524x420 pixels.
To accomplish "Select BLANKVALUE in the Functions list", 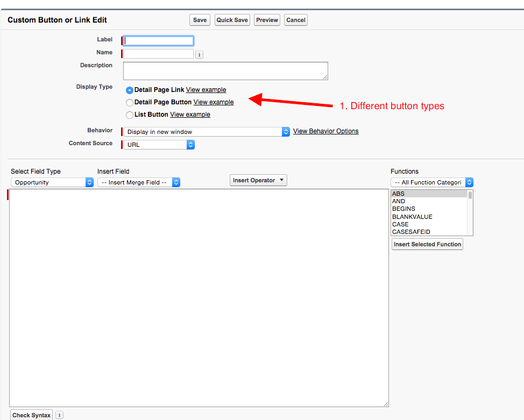I will (429, 217).
